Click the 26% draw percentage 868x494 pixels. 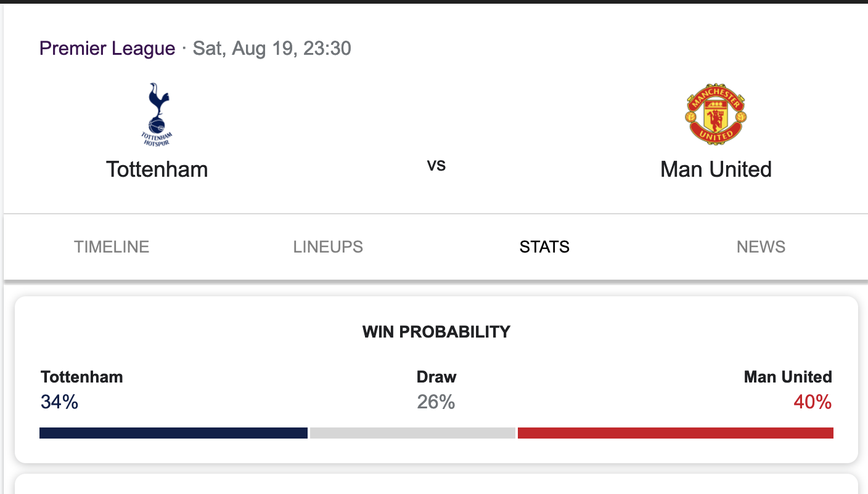436,402
